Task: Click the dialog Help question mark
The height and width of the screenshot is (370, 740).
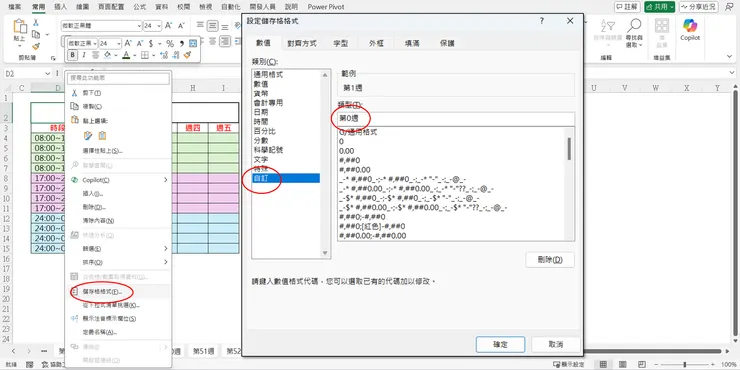Action: coord(542,21)
